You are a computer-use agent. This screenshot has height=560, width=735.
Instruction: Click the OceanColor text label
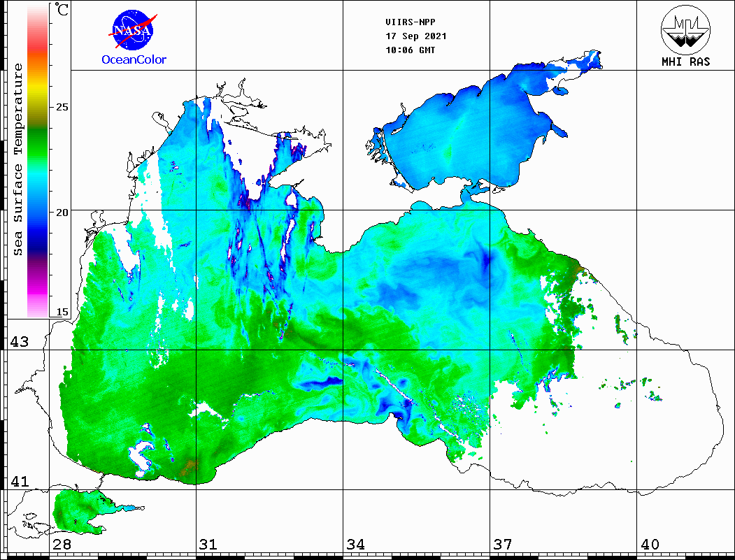pos(134,59)
